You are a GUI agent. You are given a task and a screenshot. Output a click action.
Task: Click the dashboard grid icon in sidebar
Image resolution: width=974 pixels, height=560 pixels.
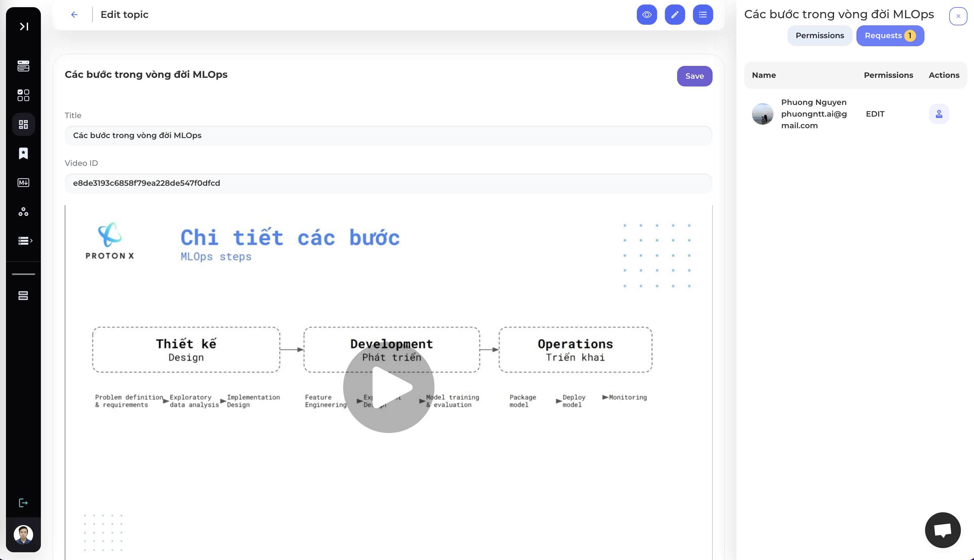point(23,124)
